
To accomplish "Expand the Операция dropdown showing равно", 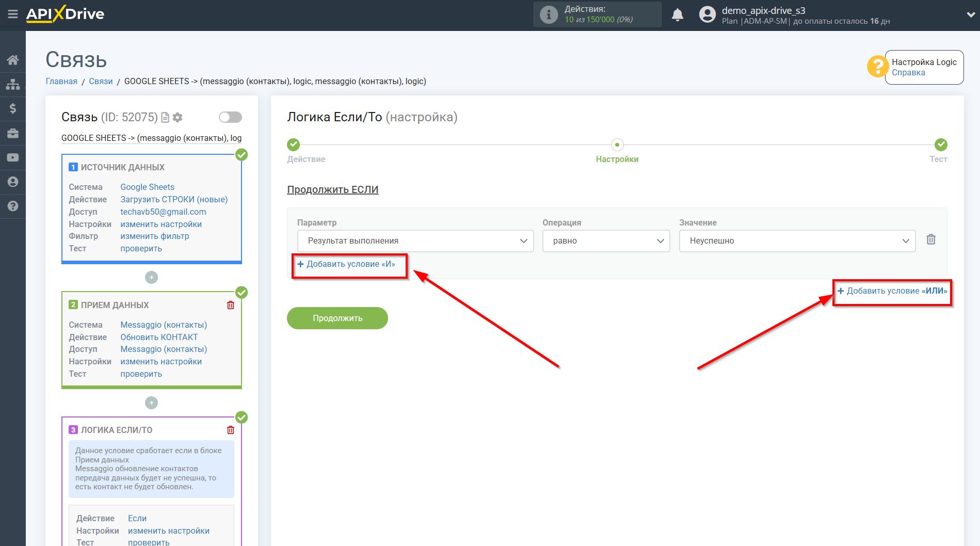I will click(606, 241).
